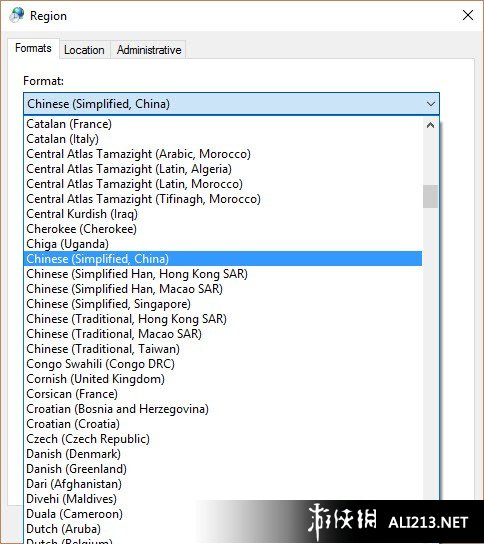Choose Croatian (Croatia) format
484x544 pixels.
(x=224, y=424)
